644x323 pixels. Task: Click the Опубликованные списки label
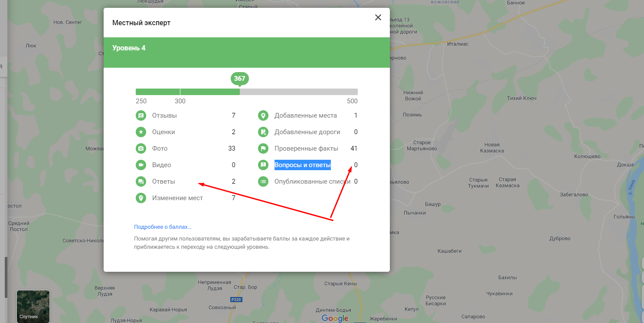point(312,181)
